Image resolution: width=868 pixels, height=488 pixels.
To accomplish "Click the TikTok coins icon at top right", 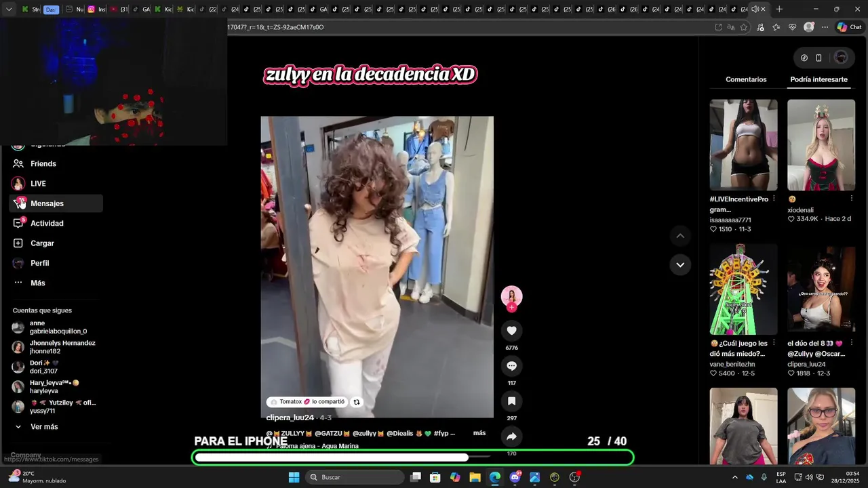I will [x=804, y=58].
